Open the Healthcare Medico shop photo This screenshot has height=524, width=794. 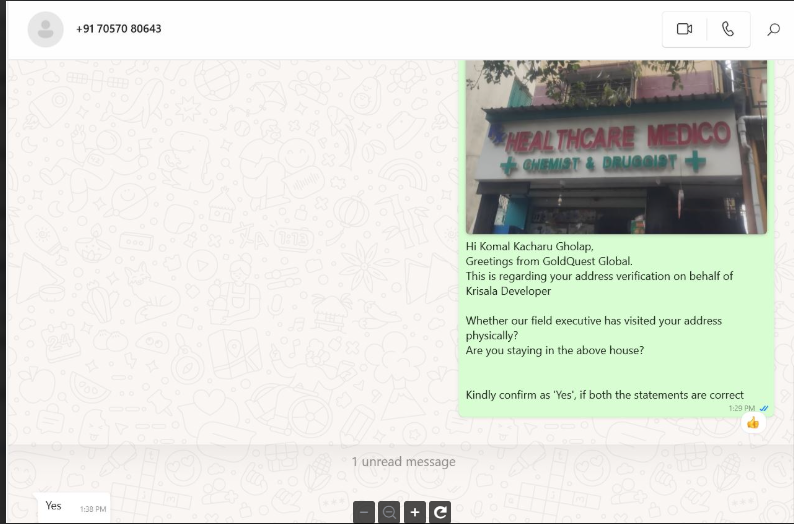click(x=616, y=147)
